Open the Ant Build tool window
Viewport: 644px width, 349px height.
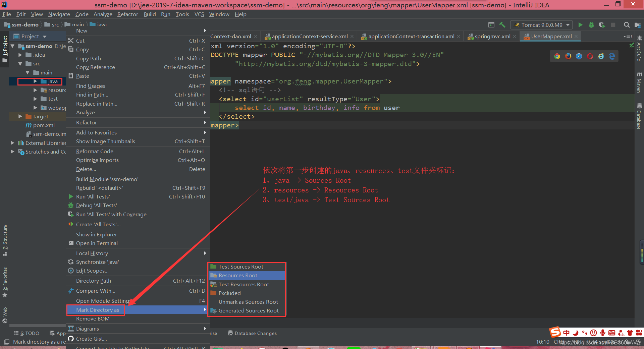(639, 48)
